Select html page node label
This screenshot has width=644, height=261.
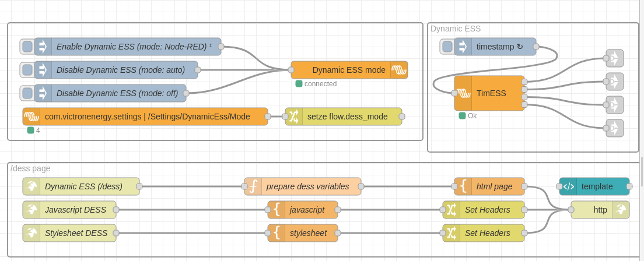click(494, 186)
